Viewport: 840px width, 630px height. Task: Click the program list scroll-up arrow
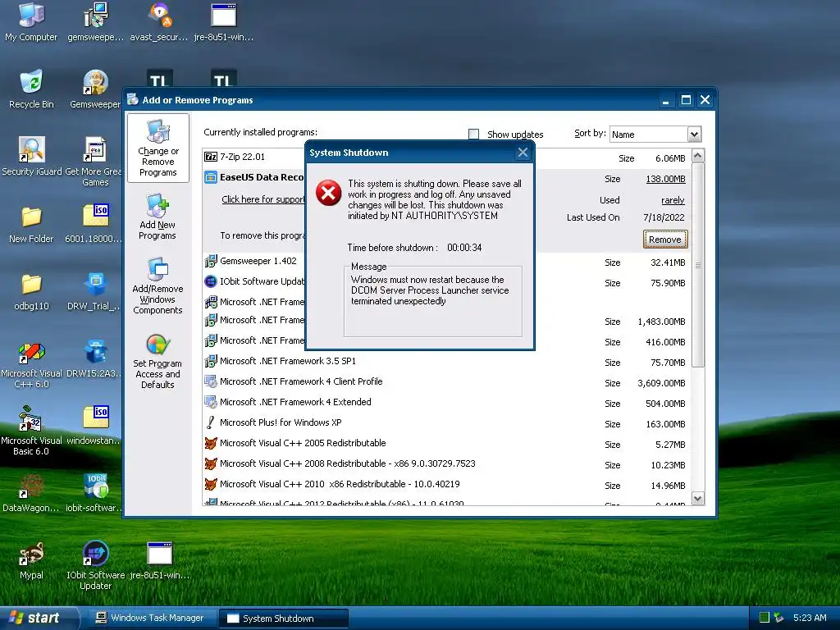pyautogui.click(x=697, y=156)
